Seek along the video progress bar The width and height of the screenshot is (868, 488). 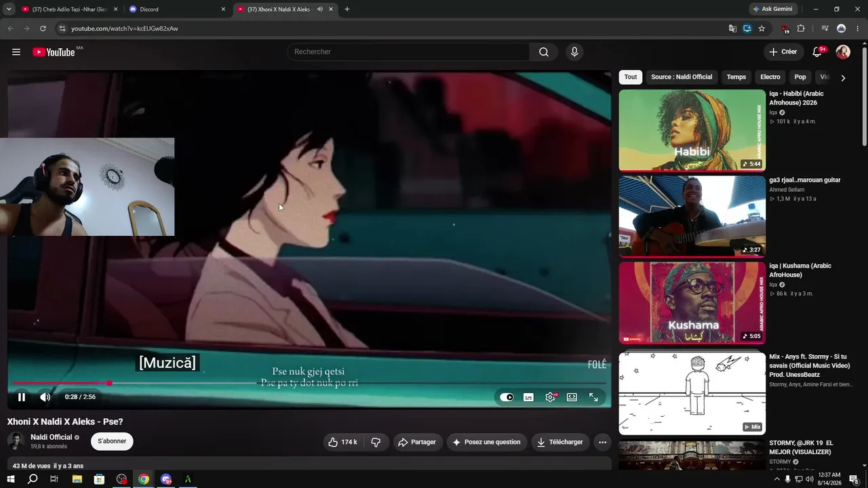[309, 384]
